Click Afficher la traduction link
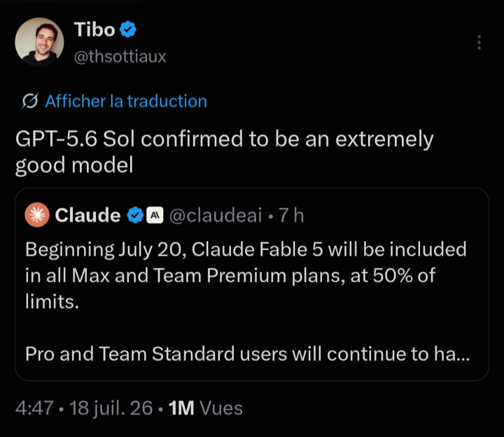The height and width of the screenshot is (437, 504). 126,102
